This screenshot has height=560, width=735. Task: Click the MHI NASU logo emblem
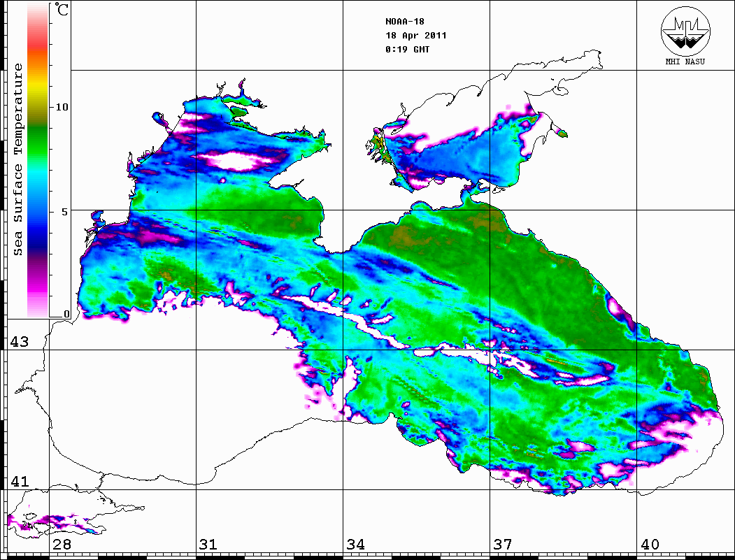685,31
